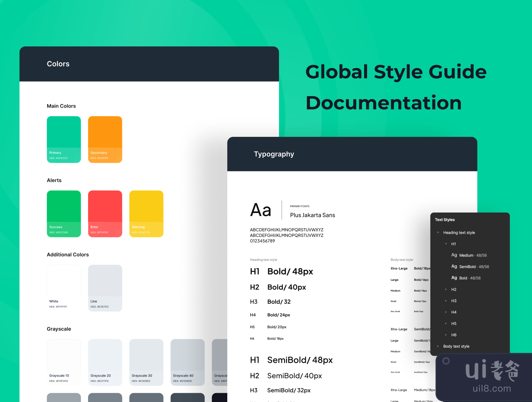Click the Text Styles panel title
The height and width of the screenshot is (402, 532).
[445, 220]
